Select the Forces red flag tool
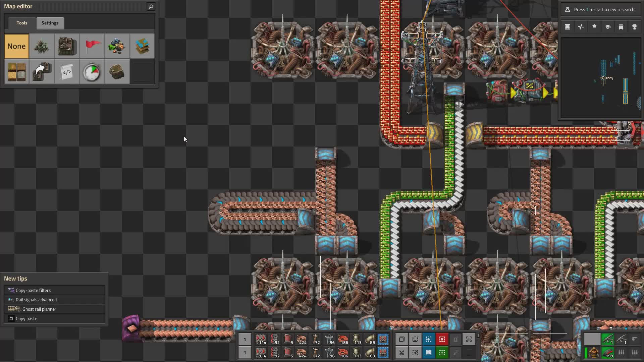The width and height of the screenshot is (644, 362). (x=92, y=46)
